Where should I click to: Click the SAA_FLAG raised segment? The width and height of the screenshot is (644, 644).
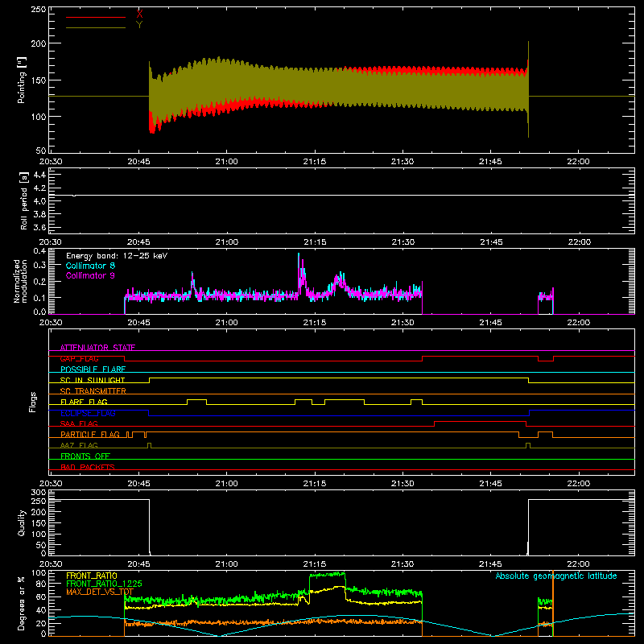point(480,421)
